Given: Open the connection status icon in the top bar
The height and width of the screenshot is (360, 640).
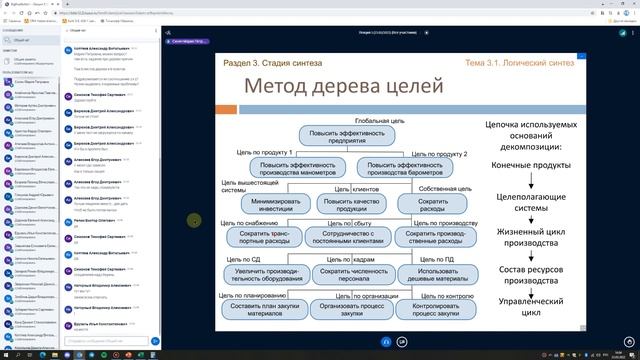Looking at the screenshot, I should tap(622, 33).
